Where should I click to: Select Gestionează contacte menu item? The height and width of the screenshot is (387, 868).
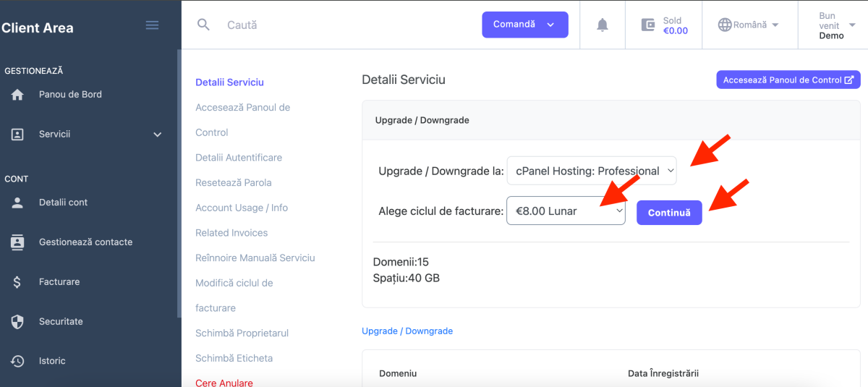[85, 242]
